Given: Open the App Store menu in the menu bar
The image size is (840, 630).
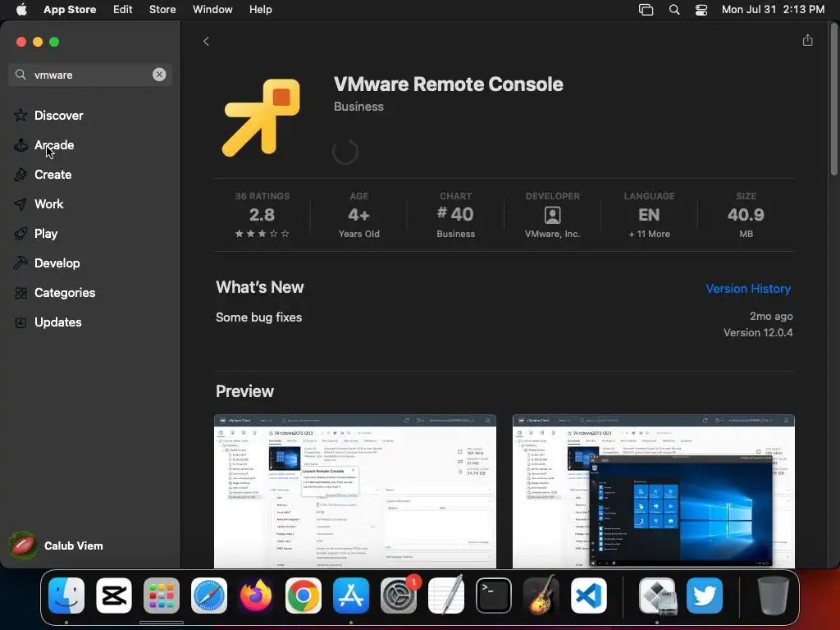Looking at the screenshot, I should point(70,10).
